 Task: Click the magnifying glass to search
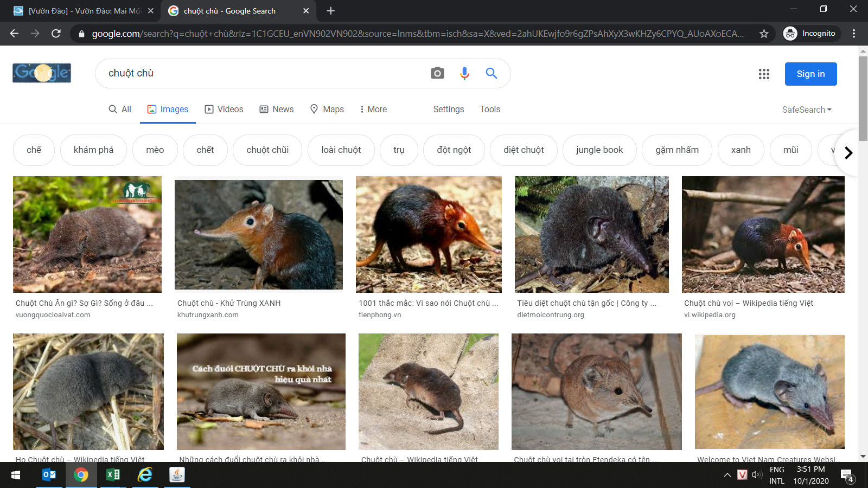[492, 73]
